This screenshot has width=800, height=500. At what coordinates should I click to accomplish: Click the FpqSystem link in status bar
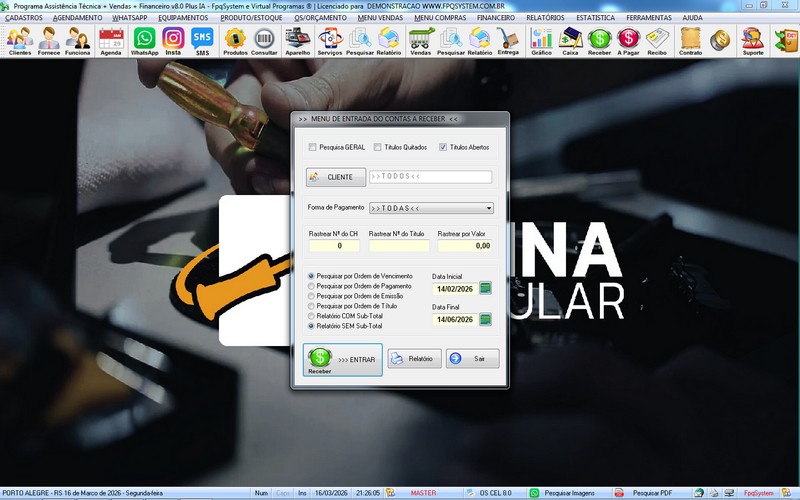[758, 493]
